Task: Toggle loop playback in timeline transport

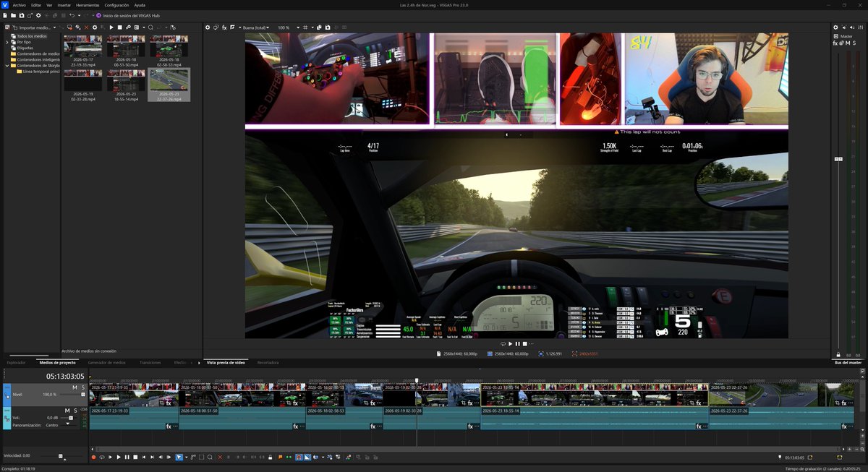Action: coord(102,458)
